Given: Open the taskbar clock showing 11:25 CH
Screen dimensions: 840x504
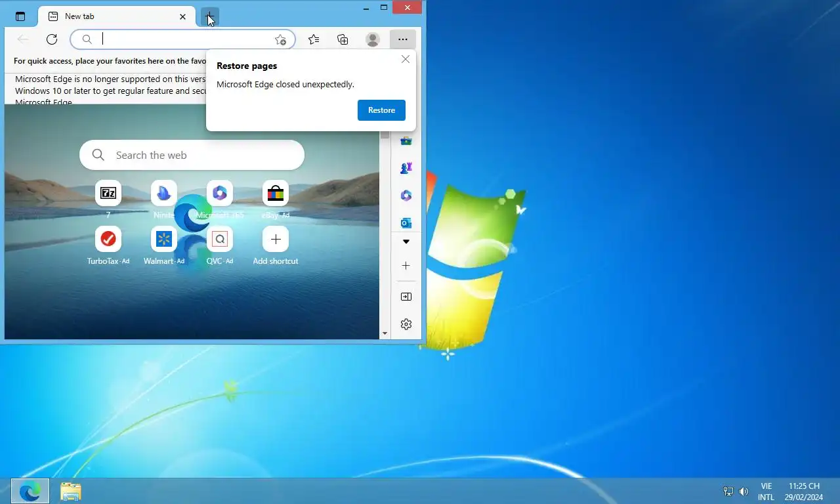Looking at the screenshot, I should (804, 492).
